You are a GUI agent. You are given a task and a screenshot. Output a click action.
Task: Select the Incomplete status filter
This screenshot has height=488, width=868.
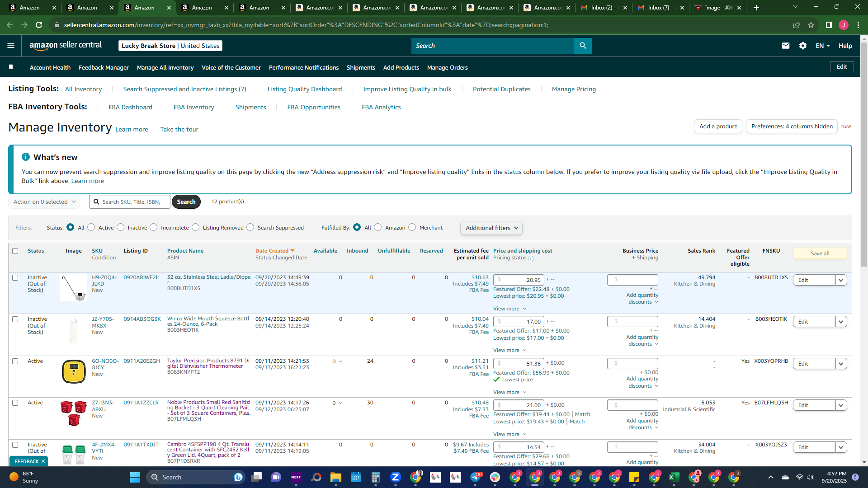tap(154, 227)
